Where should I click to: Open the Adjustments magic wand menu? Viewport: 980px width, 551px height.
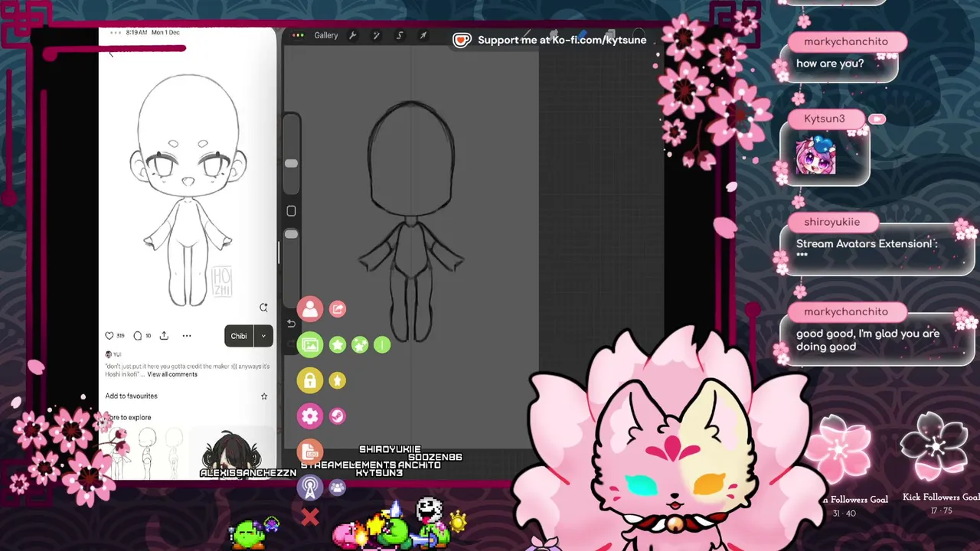coord(376,35)
